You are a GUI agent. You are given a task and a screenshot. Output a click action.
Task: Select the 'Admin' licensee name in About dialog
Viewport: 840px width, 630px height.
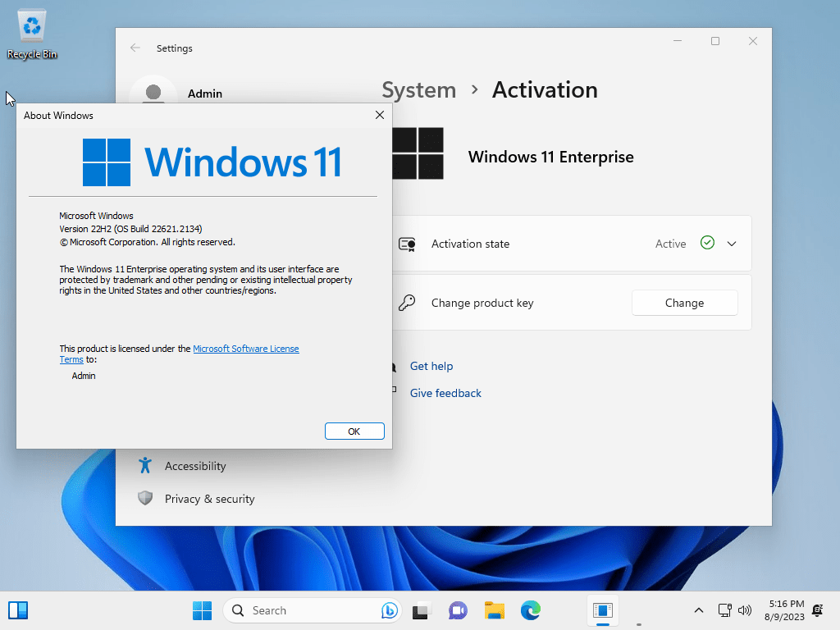[x=84, y=376]
